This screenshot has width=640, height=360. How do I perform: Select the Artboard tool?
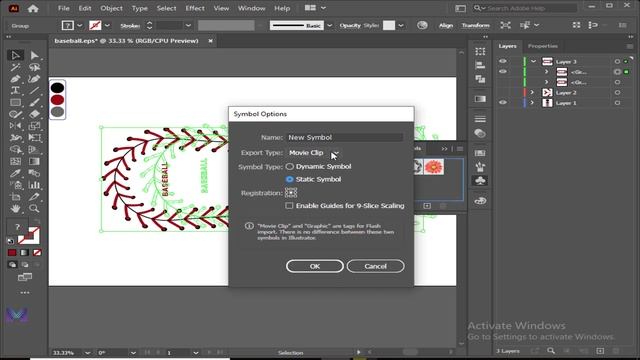[16, 197]
